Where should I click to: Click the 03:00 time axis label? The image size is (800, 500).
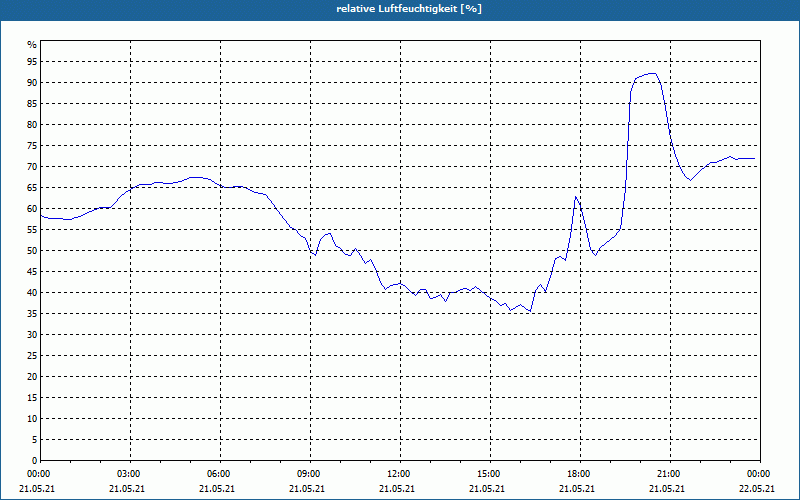(x=131, y=474)
